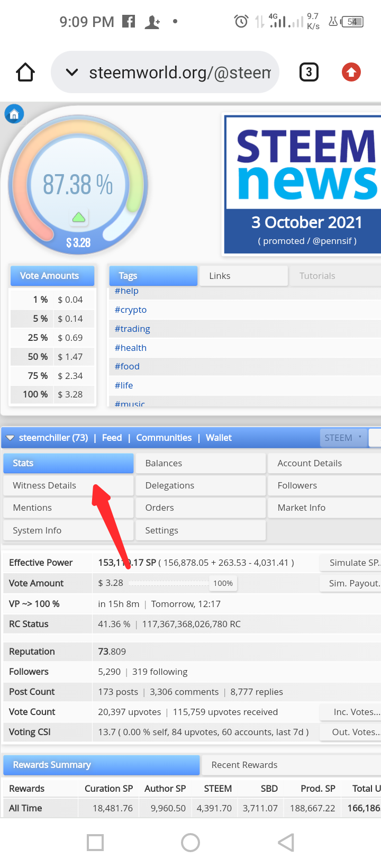Screen dimensions: 381x868
Task: Open the Settings tab
Action: point(201,530)
